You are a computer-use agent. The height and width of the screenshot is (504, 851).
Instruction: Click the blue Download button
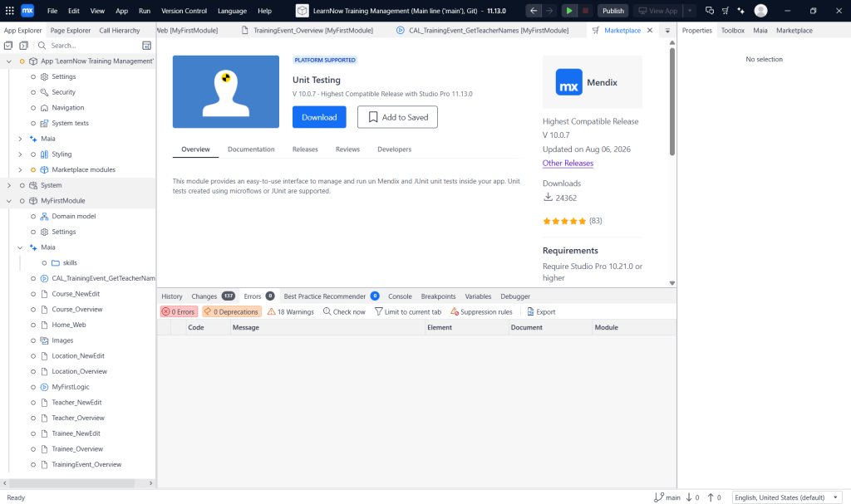tap(319, 117)
